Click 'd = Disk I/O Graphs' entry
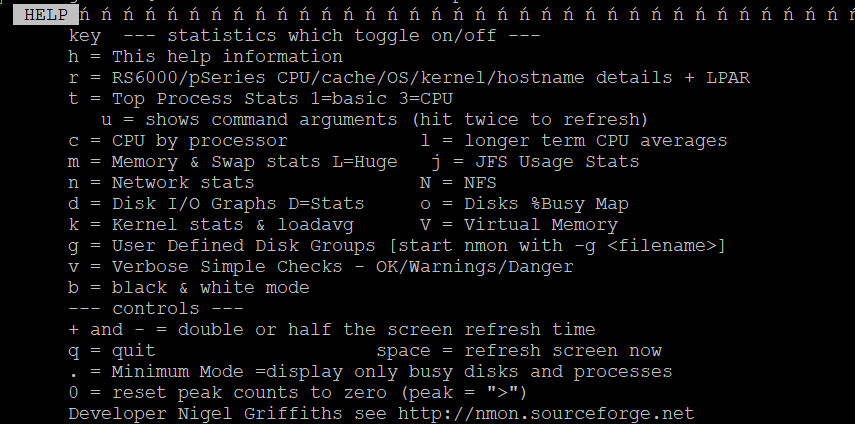Image resolution: width=855 pixels, height=424 pixels. click(x=216, y=204)
